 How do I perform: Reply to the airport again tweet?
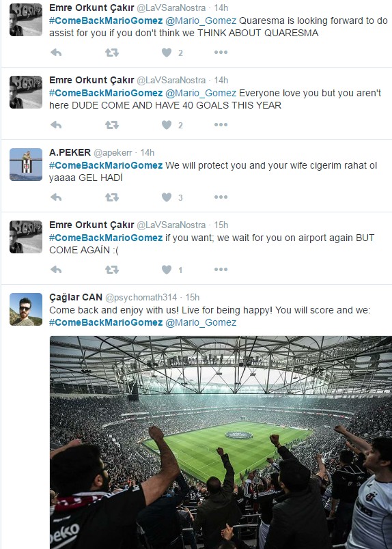(x=56, y=270)
